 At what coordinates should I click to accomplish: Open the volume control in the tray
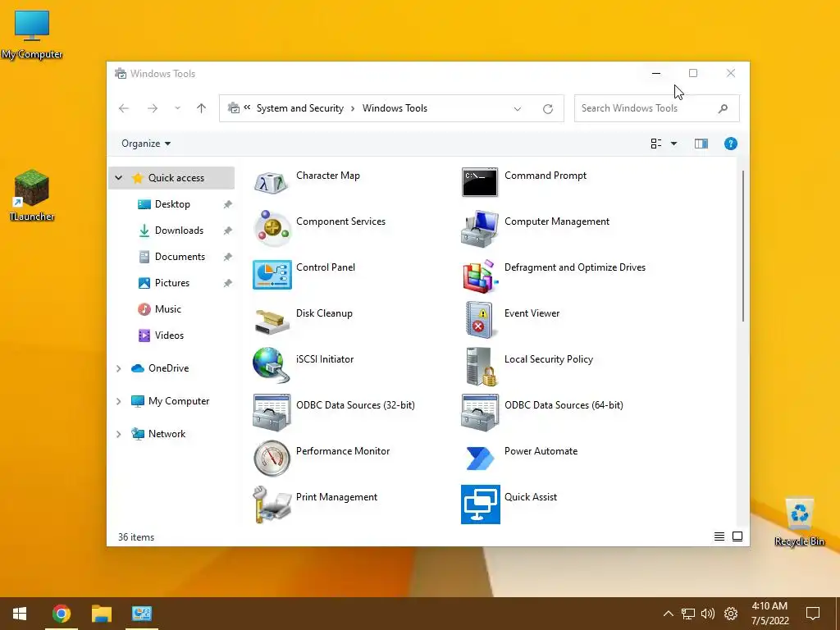tap(708, 614)
